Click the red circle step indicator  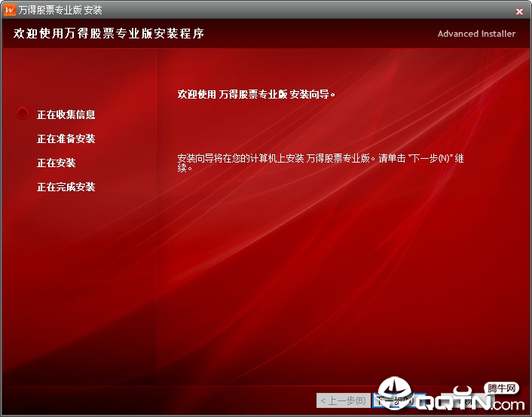coord(23,113)
